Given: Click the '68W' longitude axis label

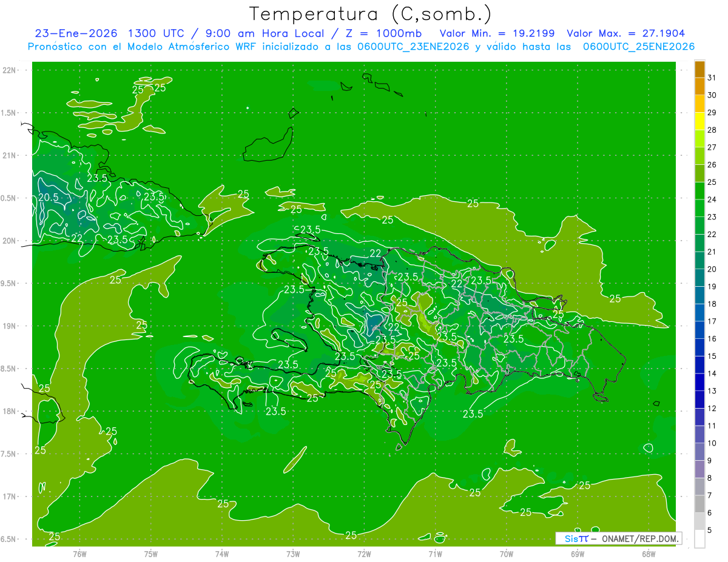Looking at the screenshot, I should pos(649,554).
